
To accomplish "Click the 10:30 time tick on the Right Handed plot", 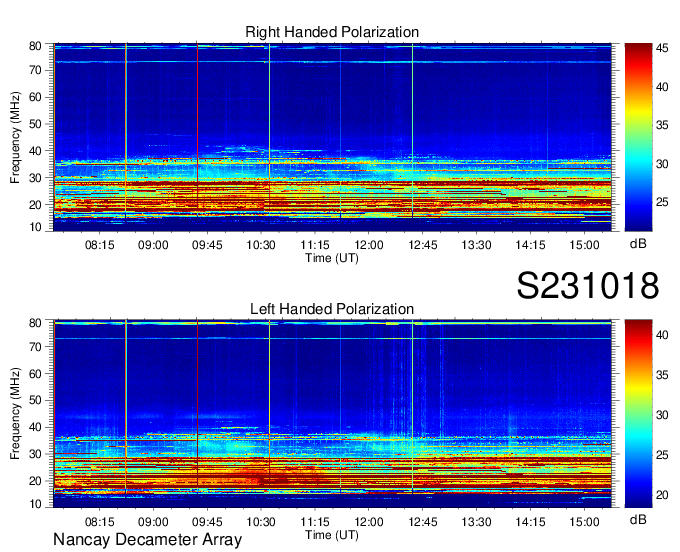I will 261,245.
